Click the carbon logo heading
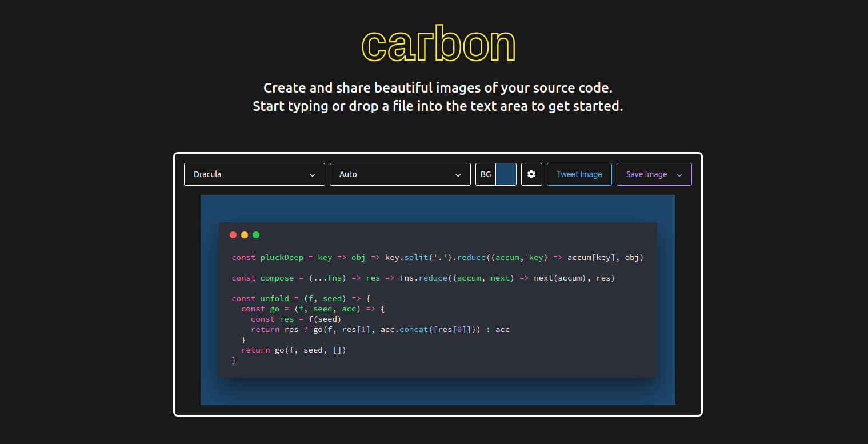868x444 pixels. coord(438,44)
